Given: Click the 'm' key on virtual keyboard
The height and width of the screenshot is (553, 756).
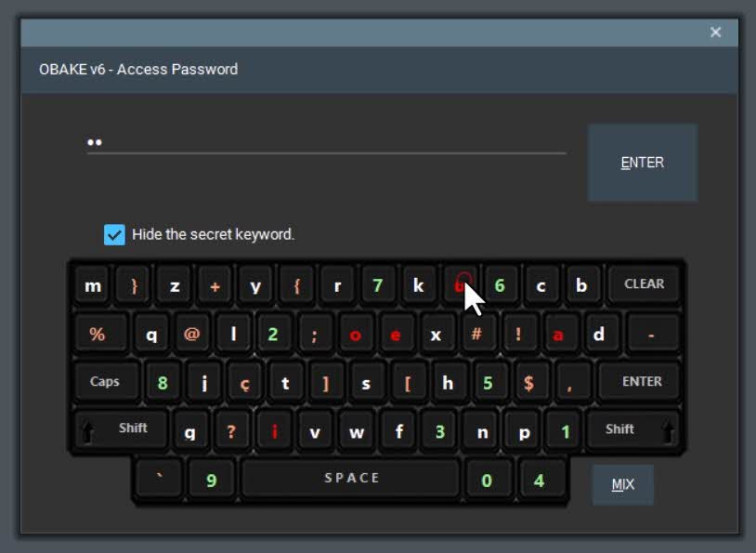Looking at the screenshot, I should (x=93, y=285).
